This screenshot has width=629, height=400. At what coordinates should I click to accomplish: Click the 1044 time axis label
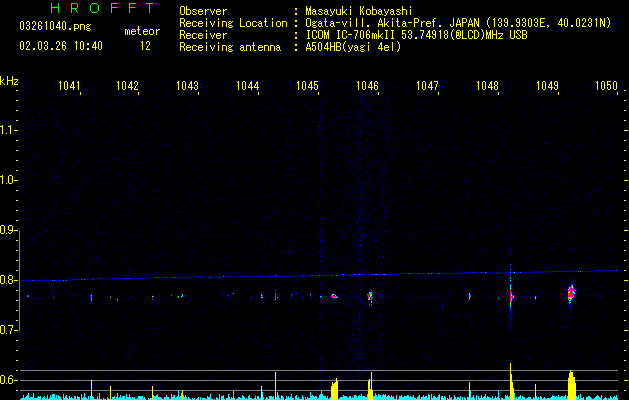248,85
